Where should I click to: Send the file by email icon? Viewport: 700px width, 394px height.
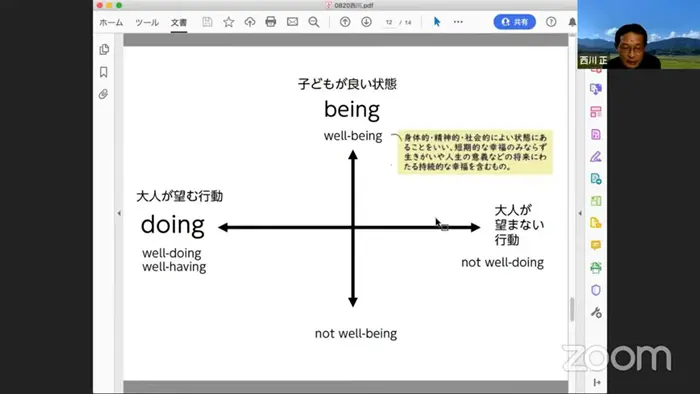[x=292, y=22]
